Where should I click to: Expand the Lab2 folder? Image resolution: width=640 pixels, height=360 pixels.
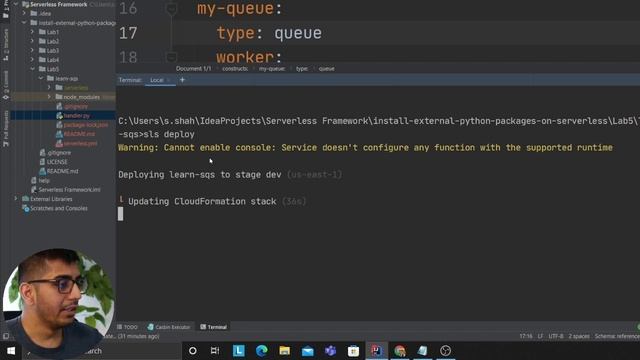tap(32, 41)
